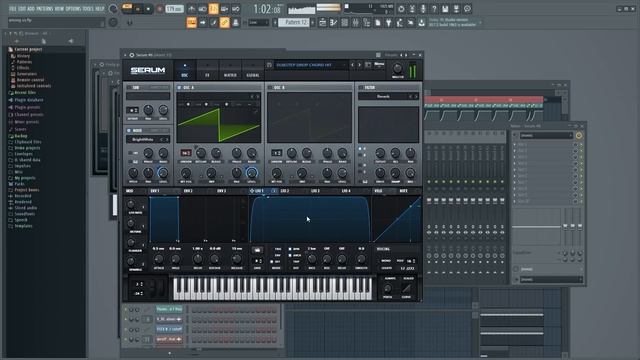Open the Templates folder in browser

pyautogui.click(x=23, y=226)
